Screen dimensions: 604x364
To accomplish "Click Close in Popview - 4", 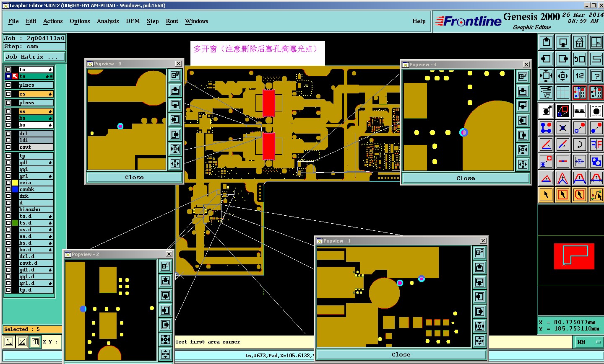I will coord(466,178).
